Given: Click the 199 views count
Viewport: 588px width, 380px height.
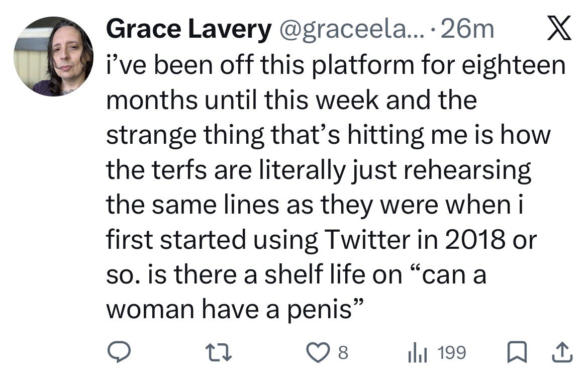Looking at the screenshot, I should pyautogui.click(x=451, y=353).
